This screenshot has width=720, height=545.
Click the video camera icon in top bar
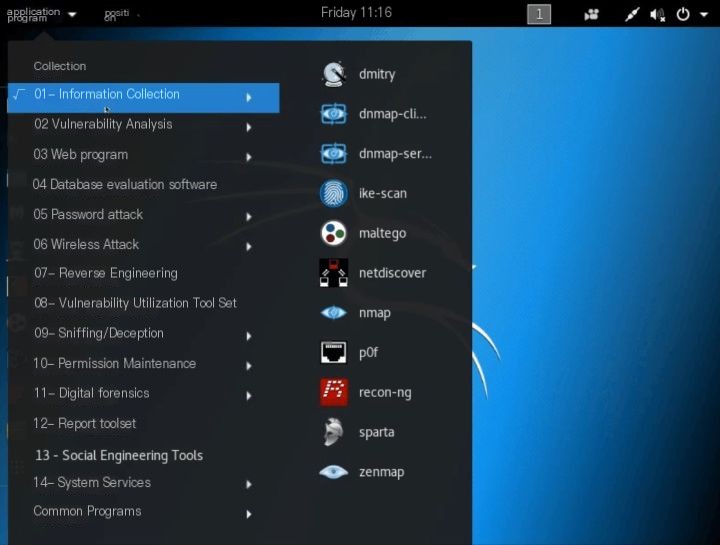[x=591, y=15]
